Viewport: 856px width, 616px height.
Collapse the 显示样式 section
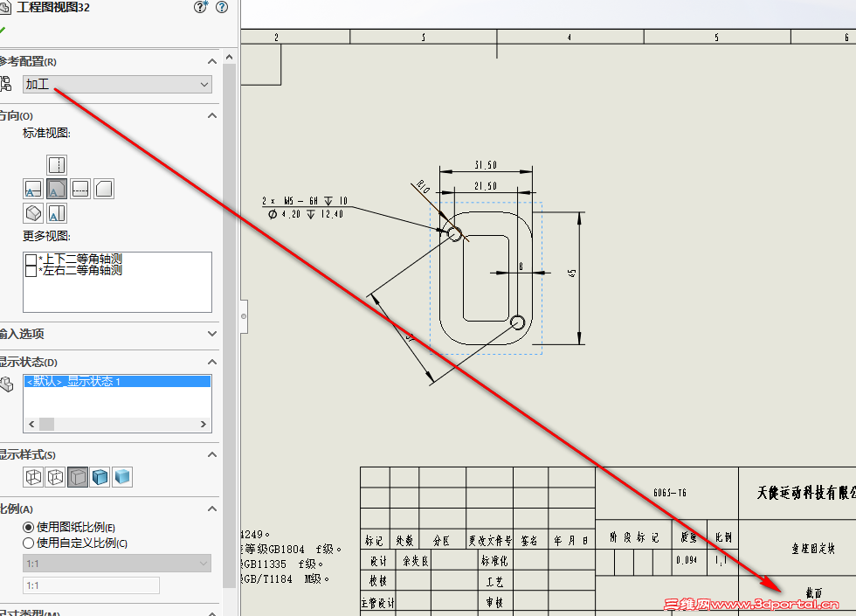[x=212, y=454]
